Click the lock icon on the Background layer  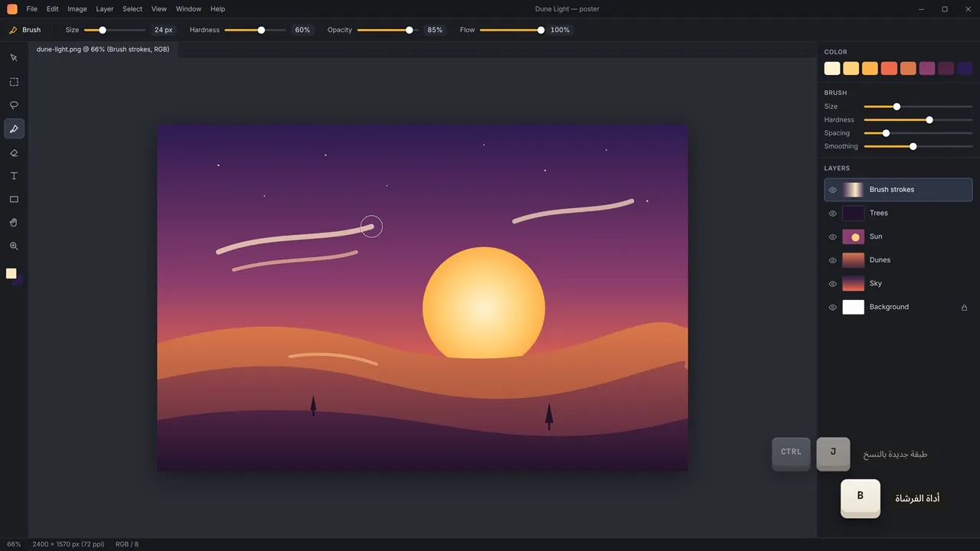(965, 307)
